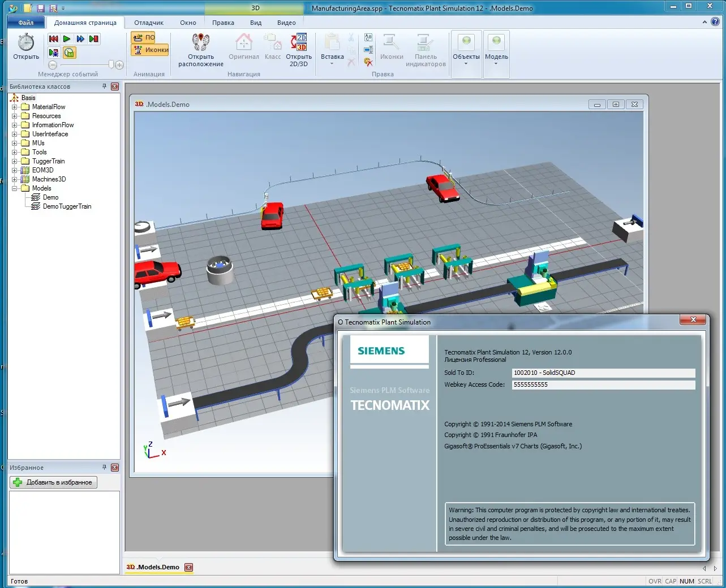726x588 pixels.
Task: Expand the MaterialFlow folder
Action: 15,107
